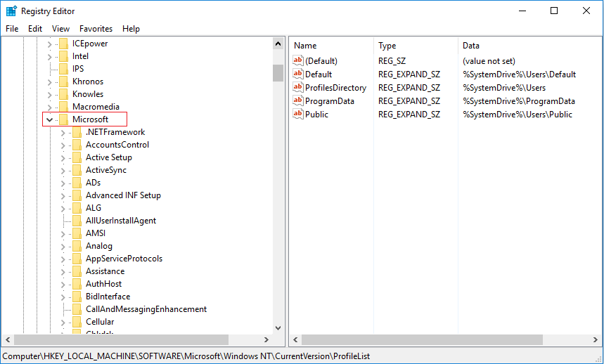Expand the .NETFramework key
Screen dimensions: 604x364
pos(63,132)
